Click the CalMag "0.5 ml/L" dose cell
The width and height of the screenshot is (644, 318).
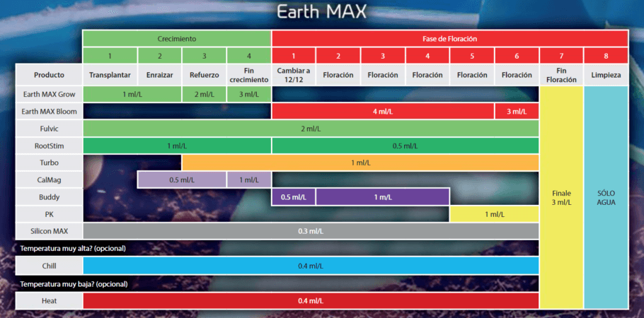(x=182, y=180)
